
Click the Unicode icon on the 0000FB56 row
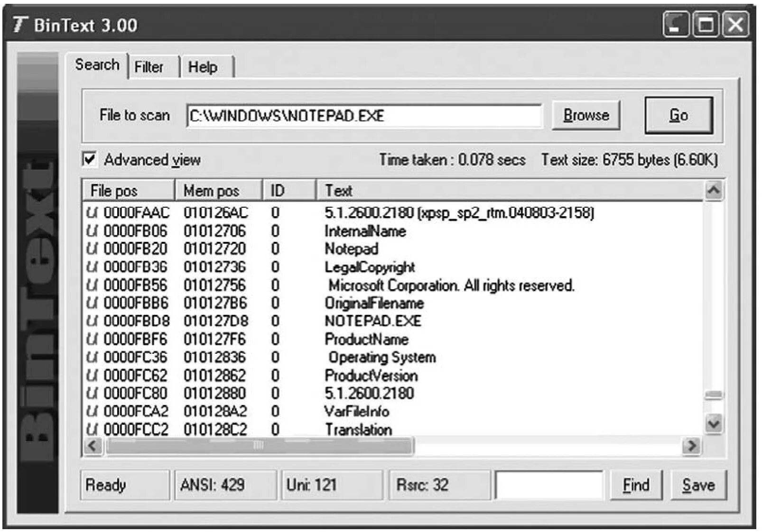pyautogui.click(x=92, y=285)
